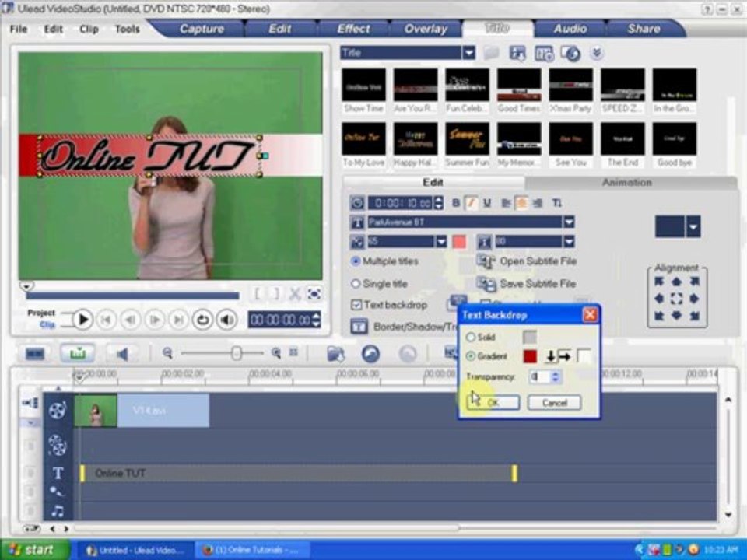Play the project preview

coord(82,320)
